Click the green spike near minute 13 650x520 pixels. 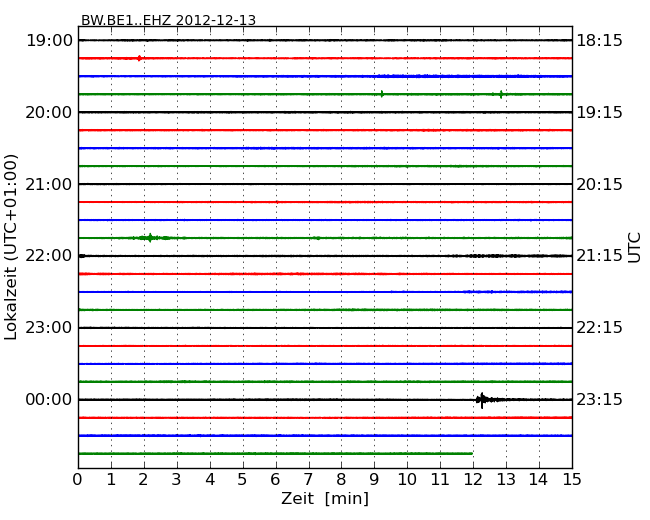click(501, 94)
